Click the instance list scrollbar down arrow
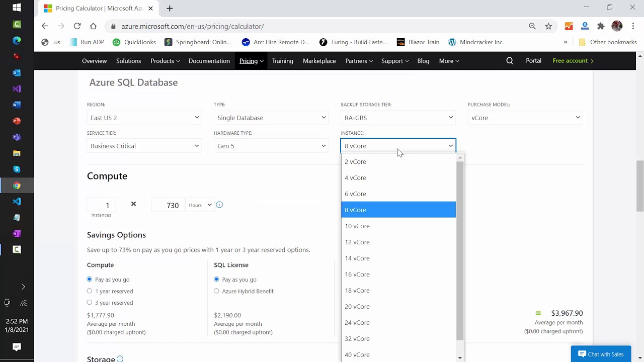 460,358
